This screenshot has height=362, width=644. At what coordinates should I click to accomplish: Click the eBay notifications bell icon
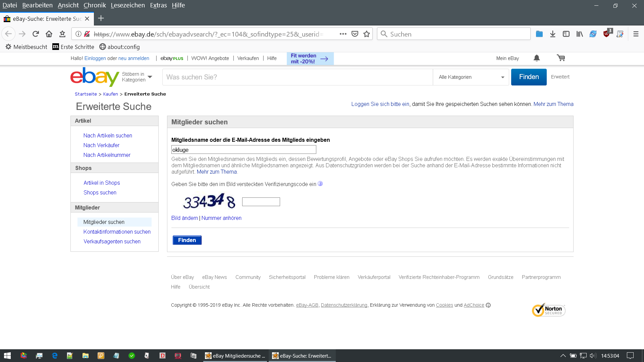point(537,58)
